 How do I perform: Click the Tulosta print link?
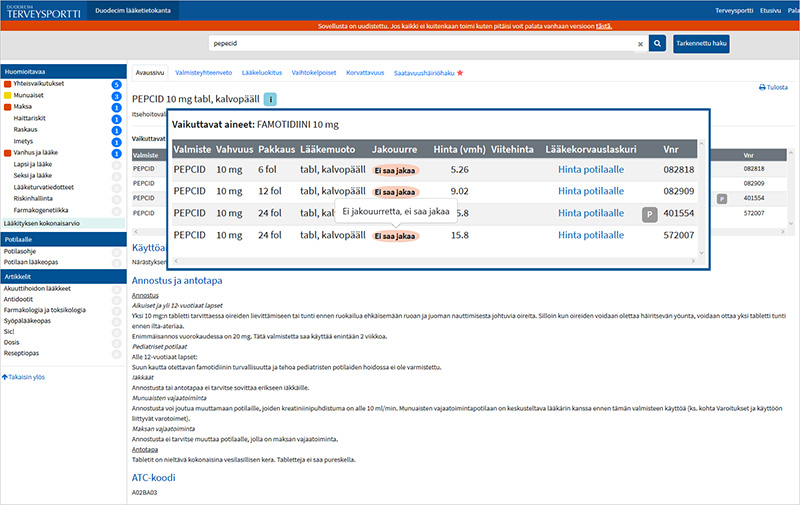[x=773, y=87]
